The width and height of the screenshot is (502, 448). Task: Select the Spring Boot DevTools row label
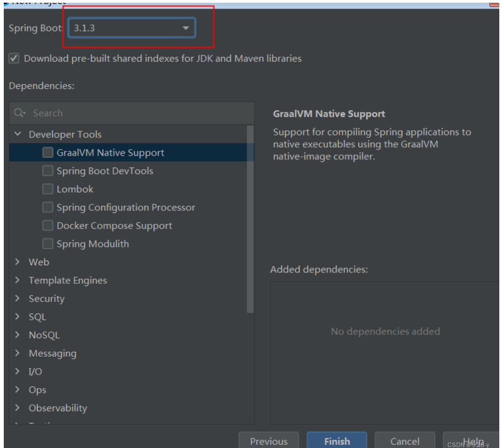105,171
